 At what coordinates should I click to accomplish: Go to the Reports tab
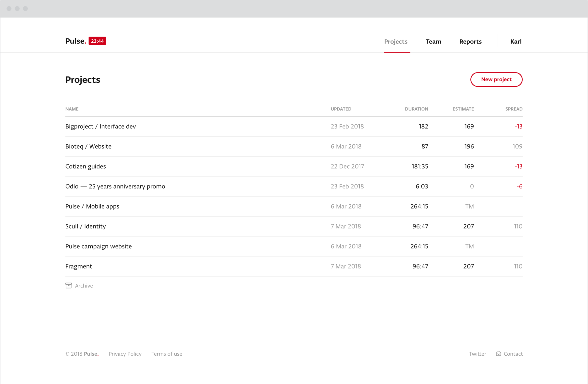click(x=470, y=41)
